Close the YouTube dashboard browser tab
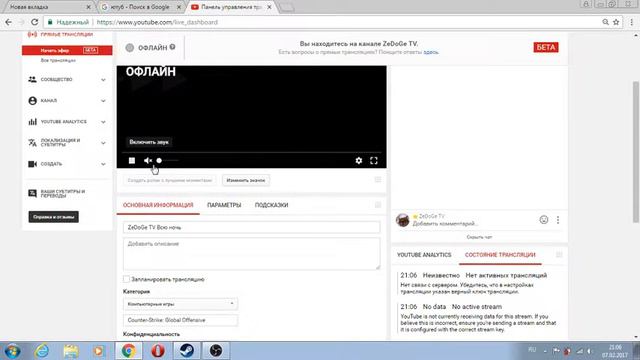This screenshot has height=360, width=640. click(269, 7)
